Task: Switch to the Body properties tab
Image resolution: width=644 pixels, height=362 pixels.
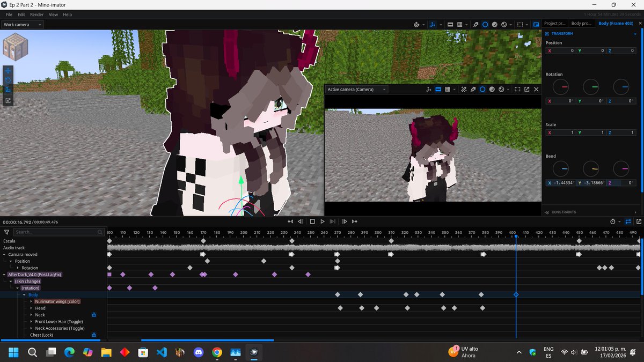Action: click(582, 24)
